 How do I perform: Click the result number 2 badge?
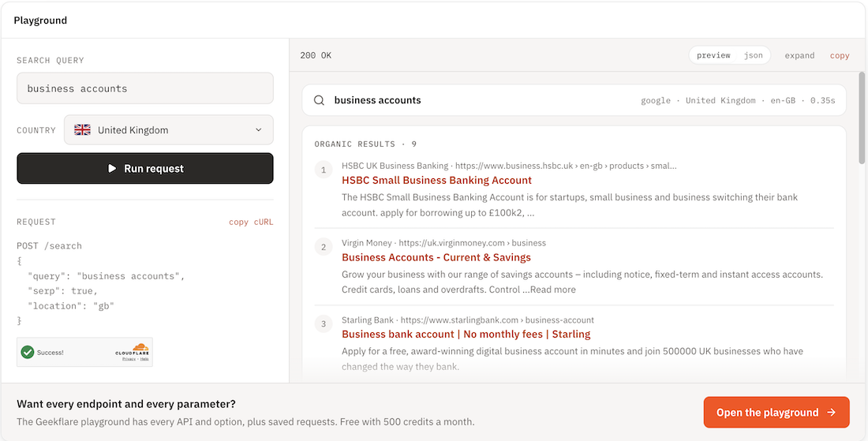pyautogui.click(x=324, y=247)
